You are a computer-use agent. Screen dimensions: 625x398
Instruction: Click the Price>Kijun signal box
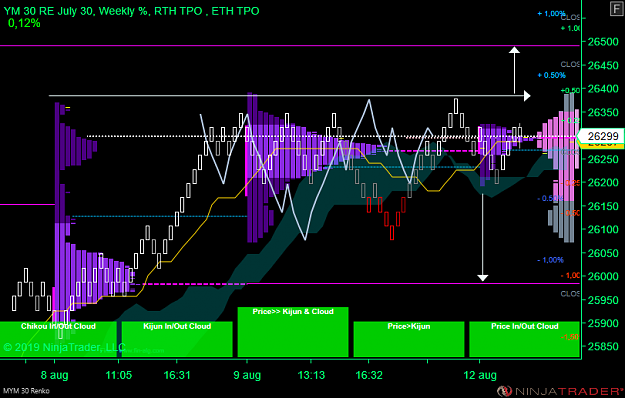pyautogui.click(x=409, y=339)
